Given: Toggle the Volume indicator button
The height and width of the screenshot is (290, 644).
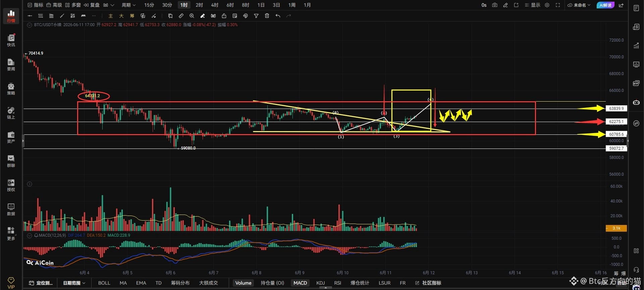Looking at the screenshot, I should pos(243,283).
